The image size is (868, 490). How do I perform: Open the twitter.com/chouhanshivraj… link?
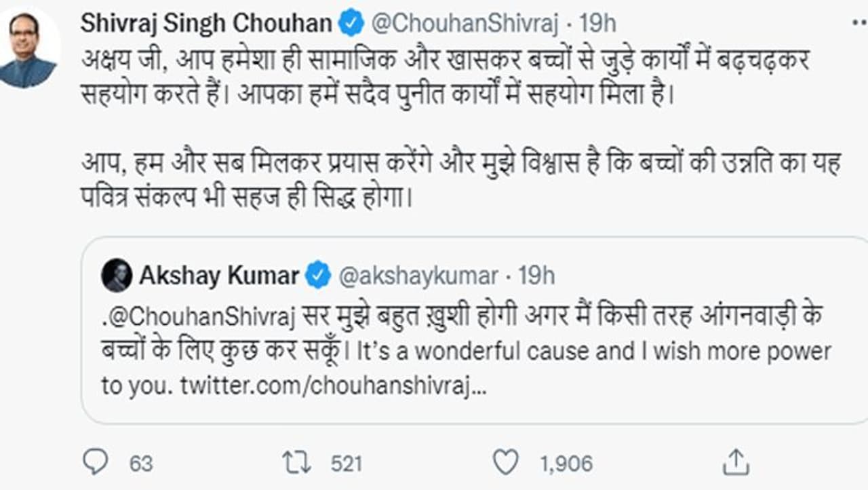point(332,385)
